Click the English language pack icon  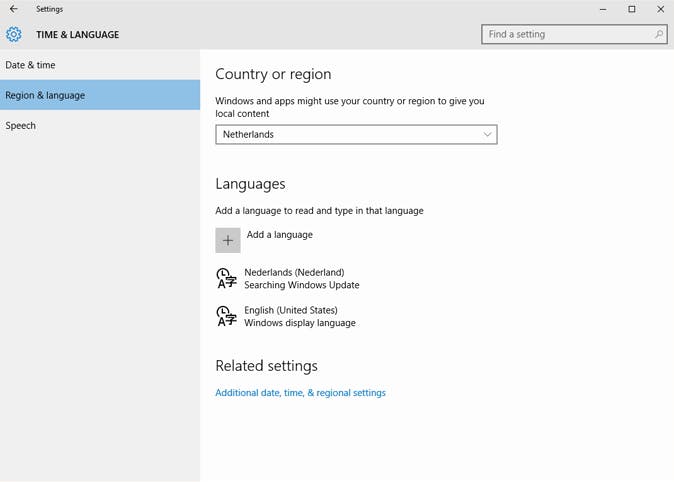click(x=227, y=316)
